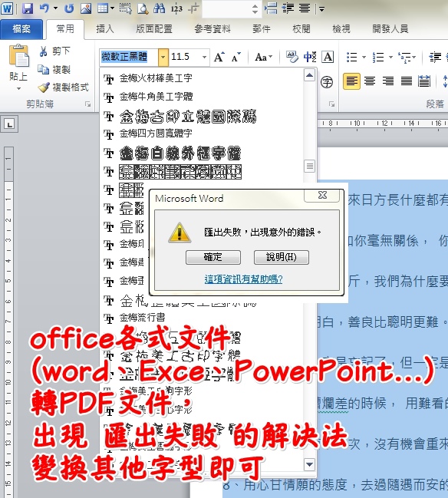Screen dimensions: 448x498
Task: Switch to the 郵件 Mailings tab
Action: (x=262, y=29)
